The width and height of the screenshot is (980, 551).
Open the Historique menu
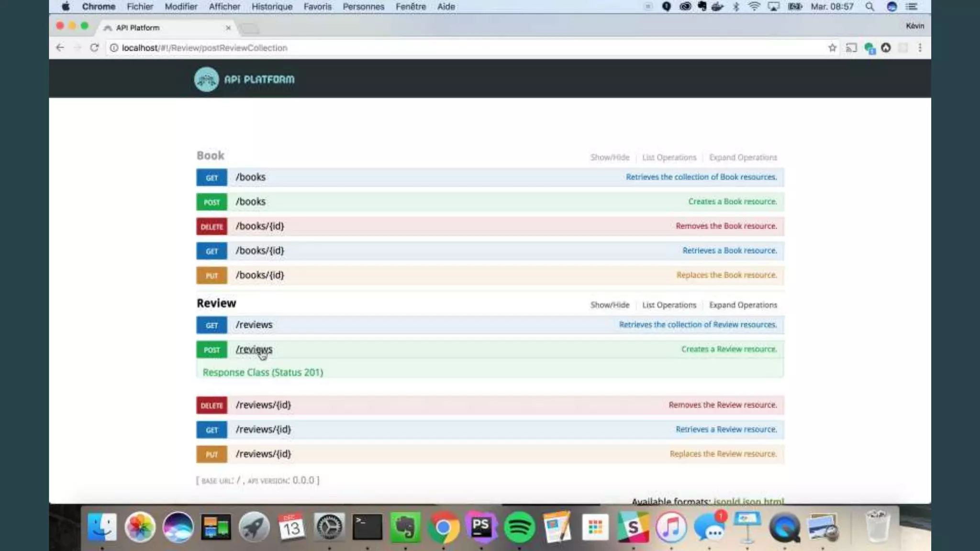coord(272,7)
